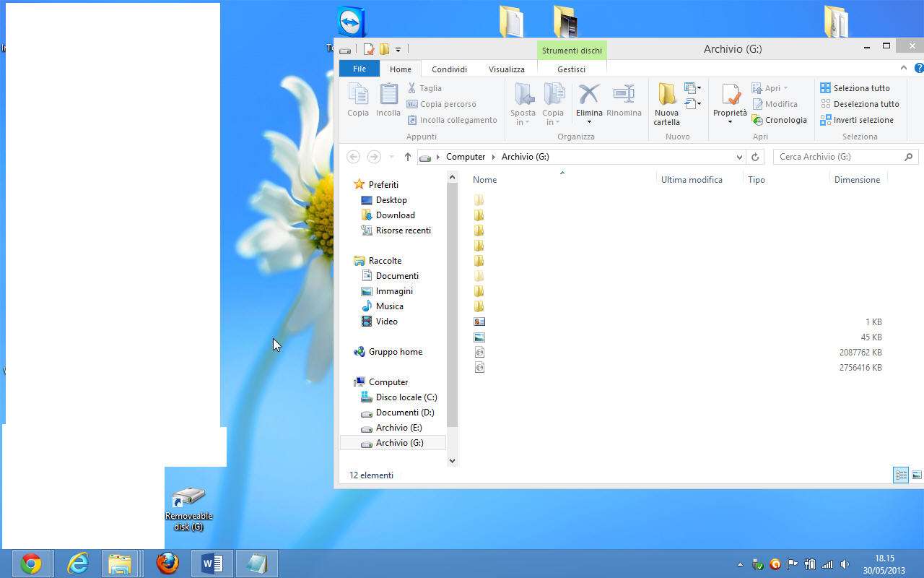Switch to large icons view in status bar
The width and height of the screenshot is (924, 578).
917,475
